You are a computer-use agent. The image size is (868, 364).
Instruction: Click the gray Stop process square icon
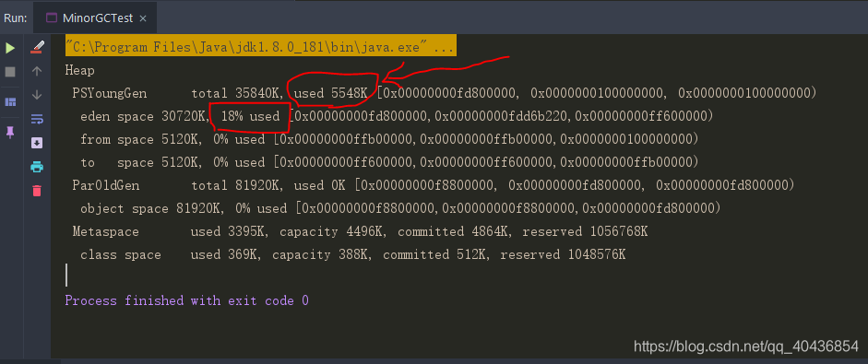(10, 72)
